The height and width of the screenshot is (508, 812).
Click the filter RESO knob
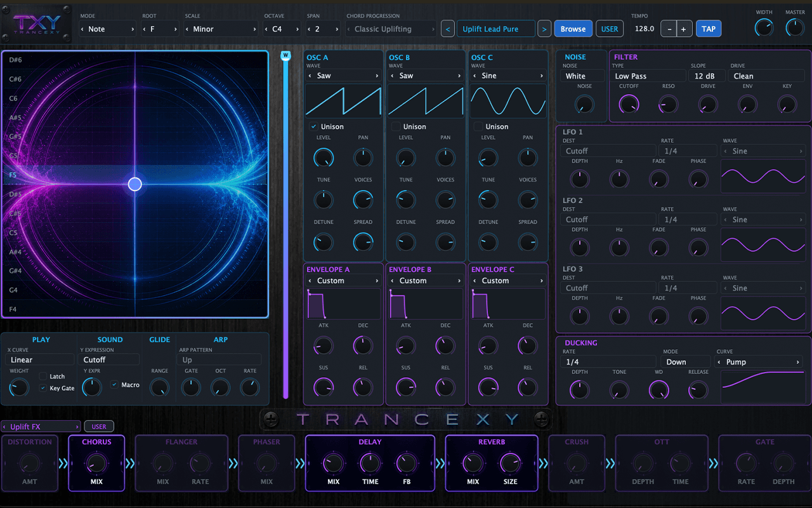point(668,104)
